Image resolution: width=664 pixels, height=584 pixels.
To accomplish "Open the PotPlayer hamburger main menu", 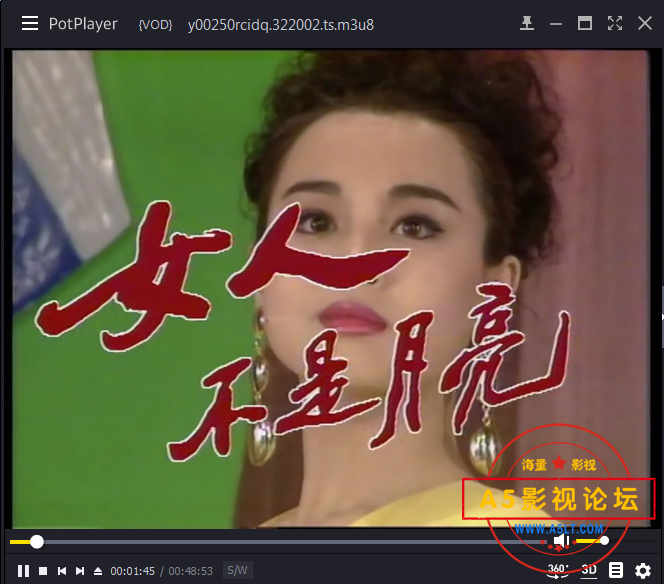I will click(30, 23).
